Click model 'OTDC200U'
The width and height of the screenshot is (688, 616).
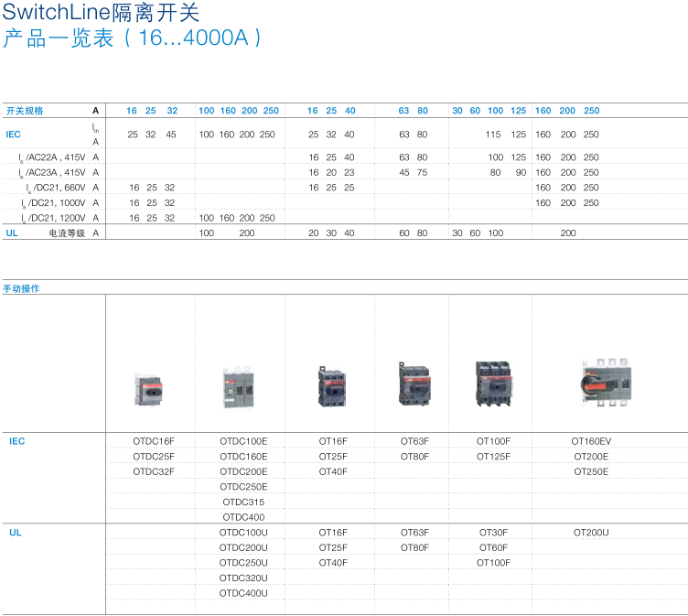click(243, 548)
